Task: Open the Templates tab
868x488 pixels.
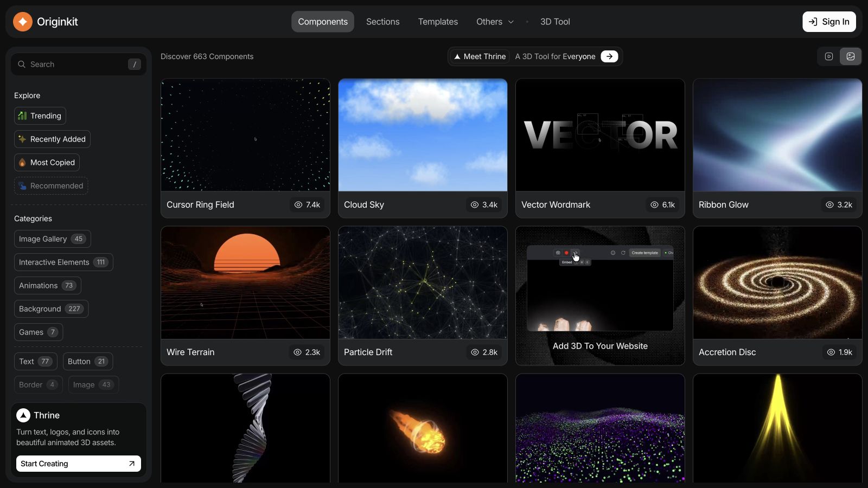Action: pyautogui.click(x=438, y=22)
